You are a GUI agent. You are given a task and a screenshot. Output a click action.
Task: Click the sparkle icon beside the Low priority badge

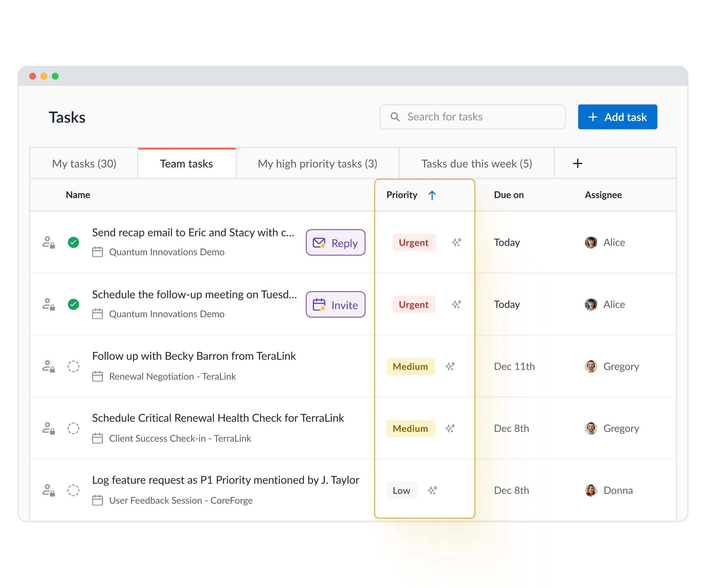point(433,491)
